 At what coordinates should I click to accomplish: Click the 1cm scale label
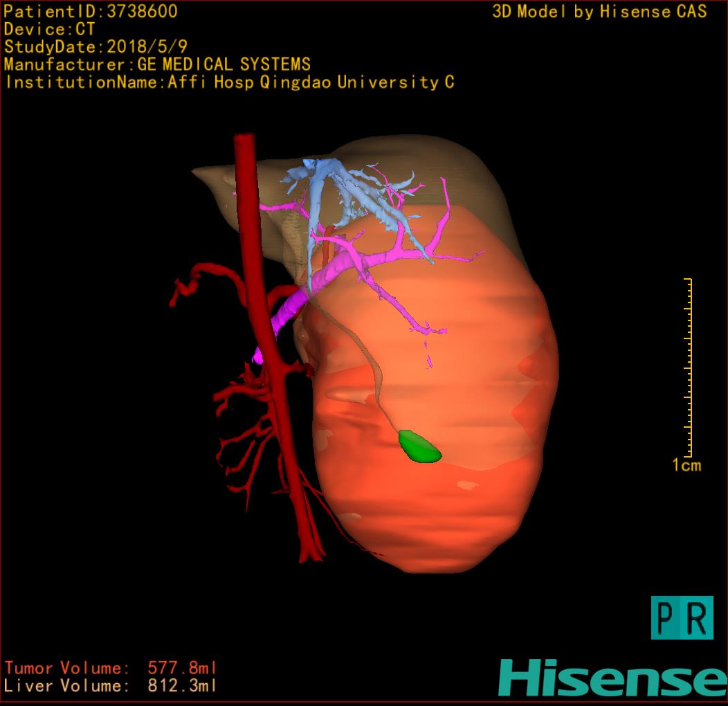[x=686, y=465]
